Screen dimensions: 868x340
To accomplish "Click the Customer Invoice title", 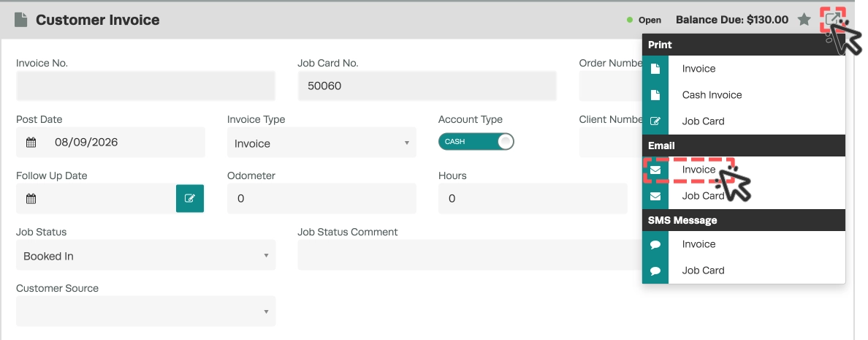I will pos(97,20).
